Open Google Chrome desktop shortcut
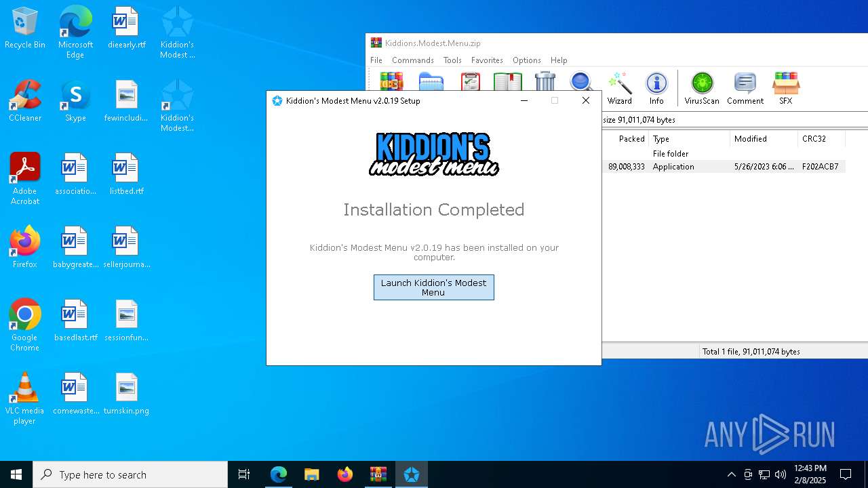This screenshot has height=488, width=868. pyautogui.click(x=25, y=325)
